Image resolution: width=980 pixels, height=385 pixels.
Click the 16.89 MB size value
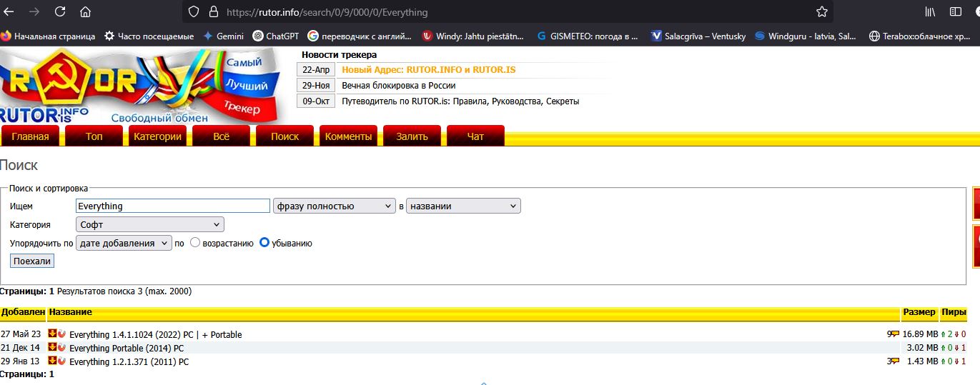pyautogui.click(x=920, y=334)
